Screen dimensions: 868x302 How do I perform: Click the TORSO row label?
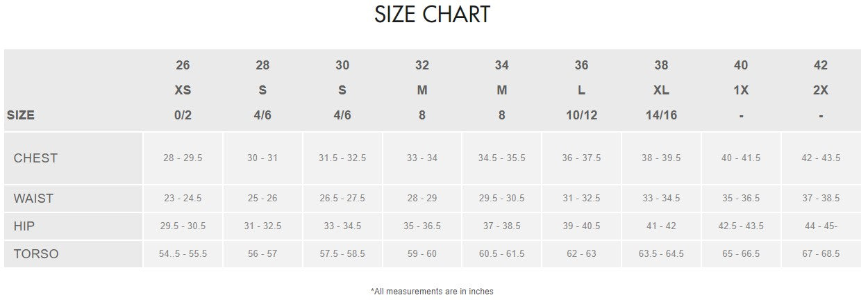tap(36, 254)
